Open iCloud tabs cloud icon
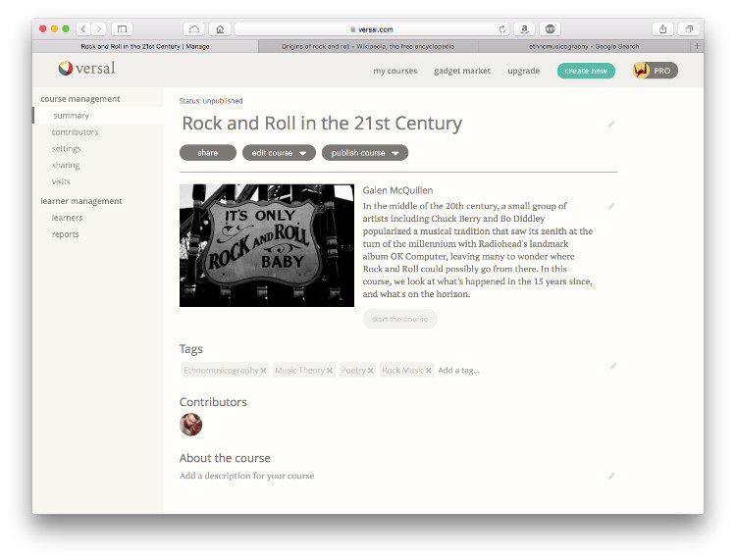 click(194, 29)
